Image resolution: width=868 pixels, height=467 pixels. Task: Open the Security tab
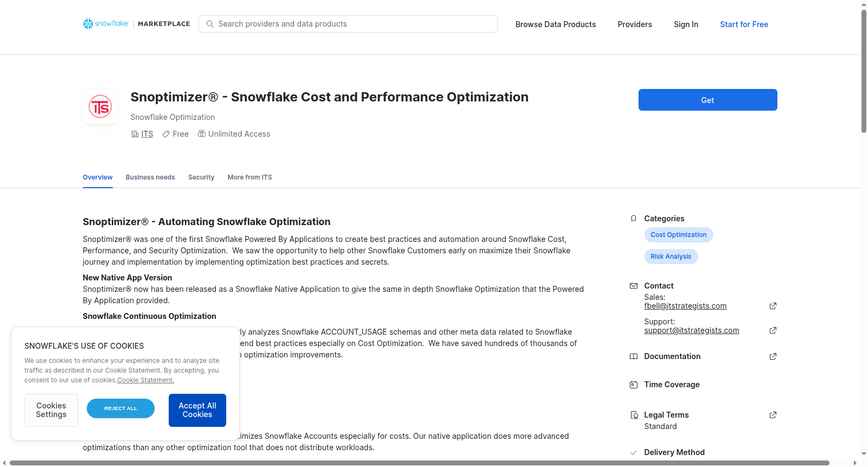(201, 177)
